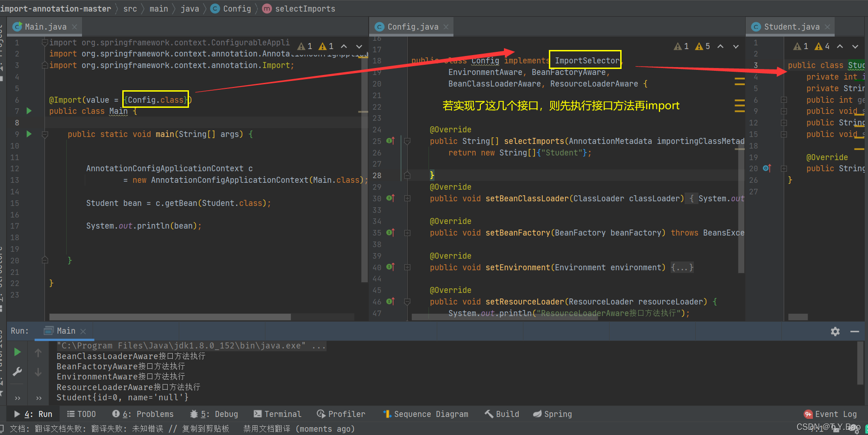868x435 pixels.
Task: Go to next highlighted error in Config.java
Action: 736,46
